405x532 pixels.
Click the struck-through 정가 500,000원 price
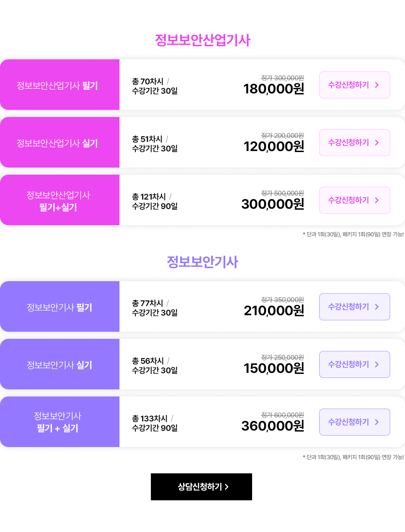click(282, 193)
